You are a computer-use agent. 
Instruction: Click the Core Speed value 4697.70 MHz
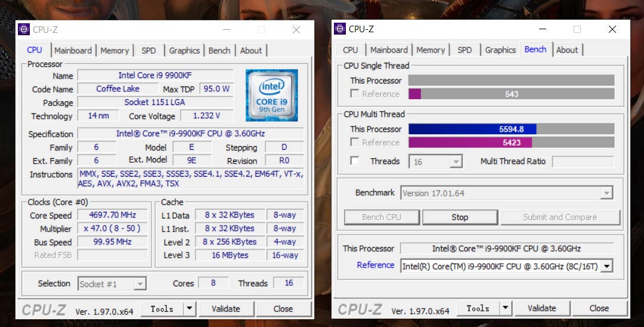point(113,215)
